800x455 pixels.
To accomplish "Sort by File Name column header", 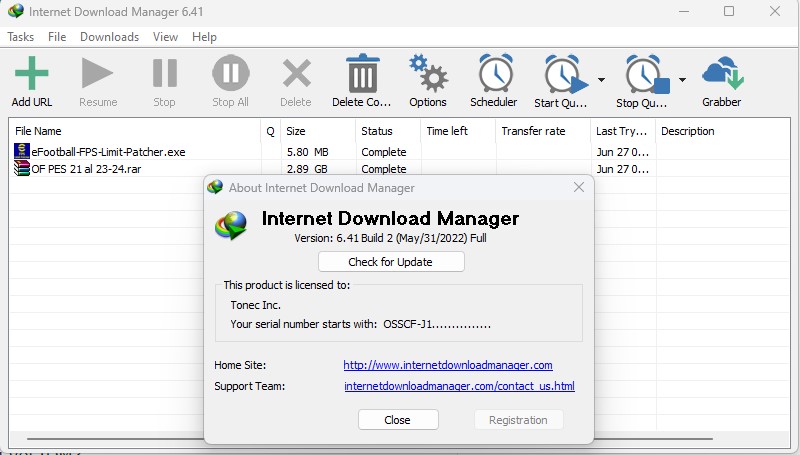I will 136,131.
